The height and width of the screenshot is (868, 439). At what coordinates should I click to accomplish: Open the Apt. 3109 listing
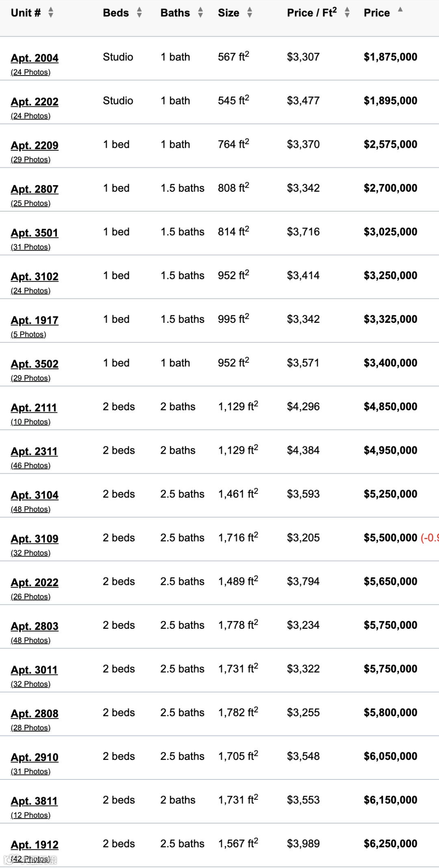coord(35,539)
